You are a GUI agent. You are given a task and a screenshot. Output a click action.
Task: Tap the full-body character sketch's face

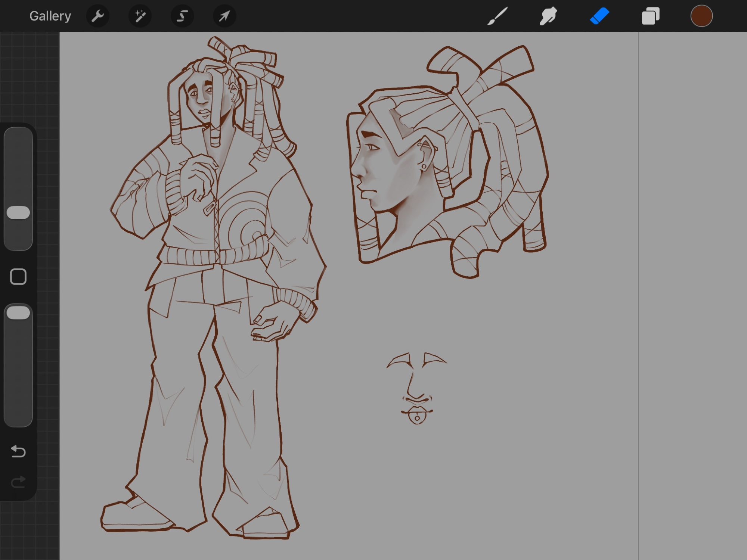200,98
